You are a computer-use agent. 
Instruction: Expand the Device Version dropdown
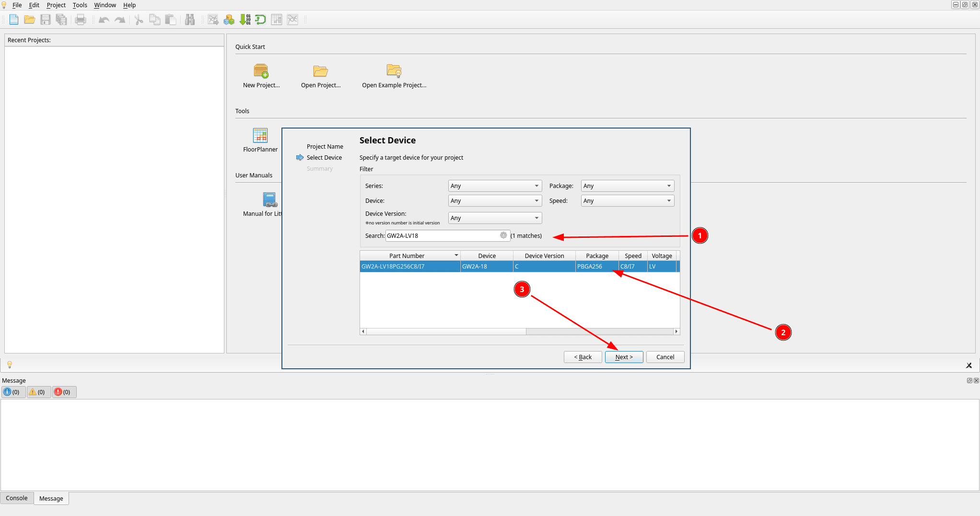coord(495,218)
